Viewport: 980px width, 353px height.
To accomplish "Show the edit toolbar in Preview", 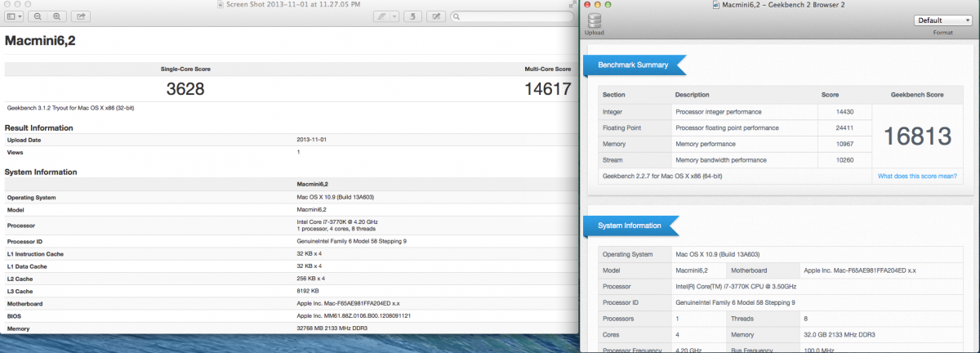I will point(436,16).
